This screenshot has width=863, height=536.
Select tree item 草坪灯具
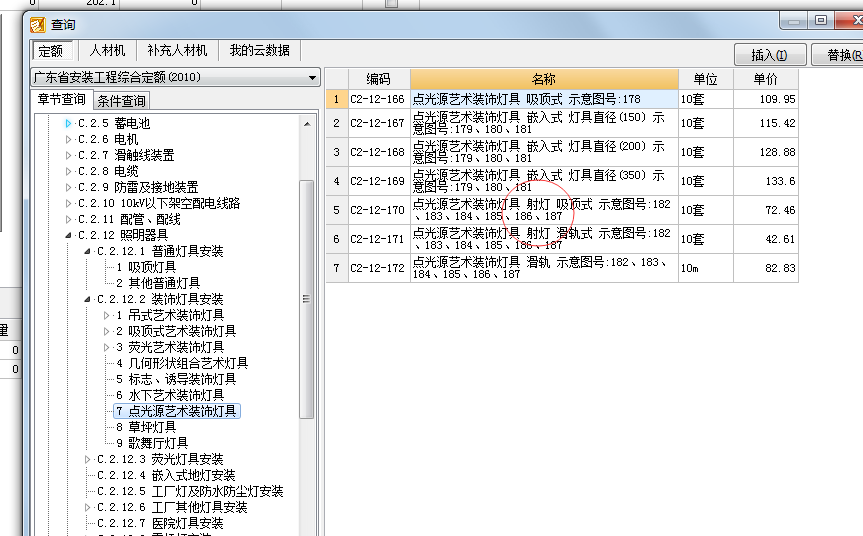click(x=146, y=427)
